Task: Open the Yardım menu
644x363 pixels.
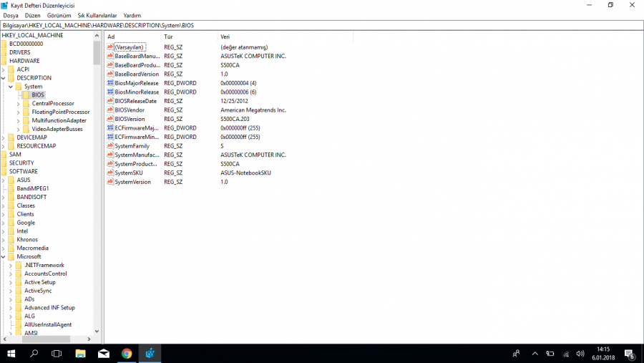Action: pos(132,15)
